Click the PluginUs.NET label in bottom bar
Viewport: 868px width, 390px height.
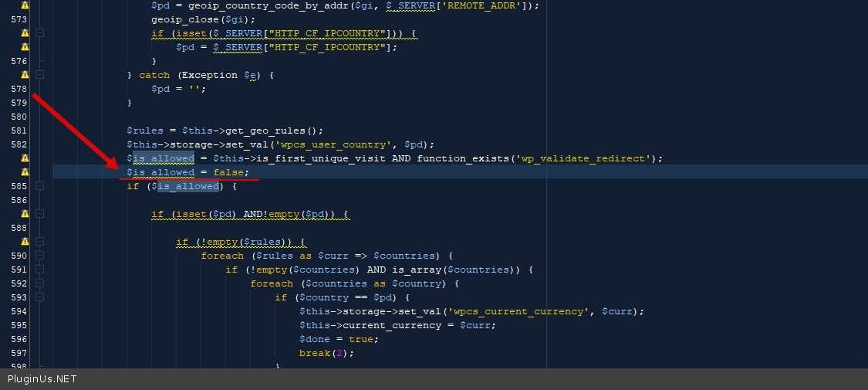coord(42,379)
